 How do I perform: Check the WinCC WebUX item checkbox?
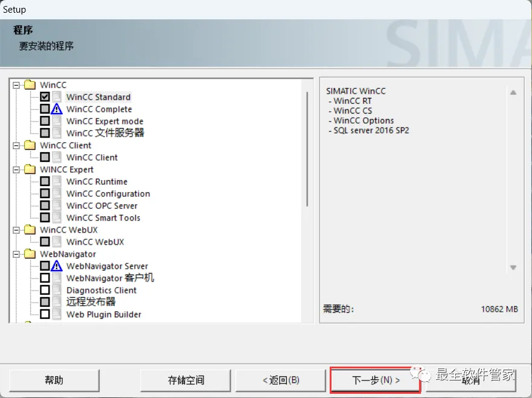click(x=45, y=242)
